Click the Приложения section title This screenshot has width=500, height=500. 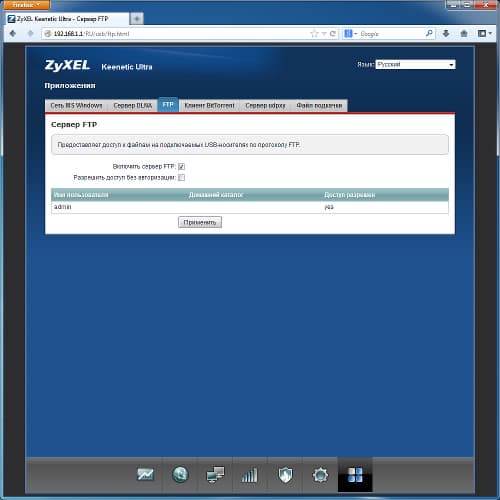click(70, 86)
